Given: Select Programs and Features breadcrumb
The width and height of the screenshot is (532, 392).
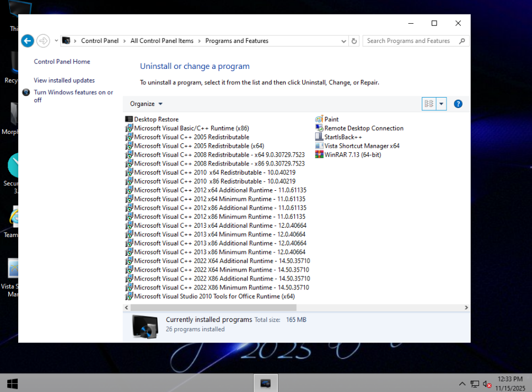Looking at the screenshot, I should coord(237,41).
